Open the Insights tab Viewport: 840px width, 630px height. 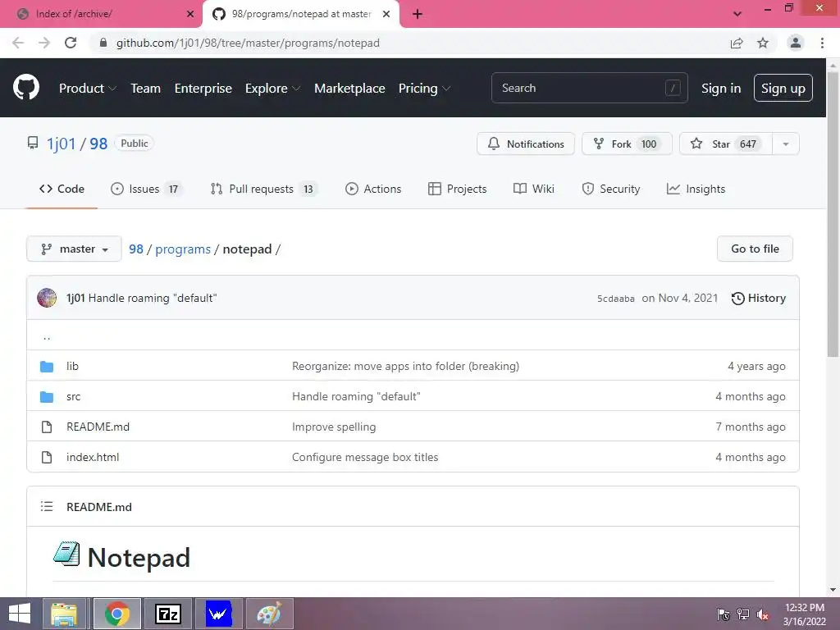click(696, 189)
